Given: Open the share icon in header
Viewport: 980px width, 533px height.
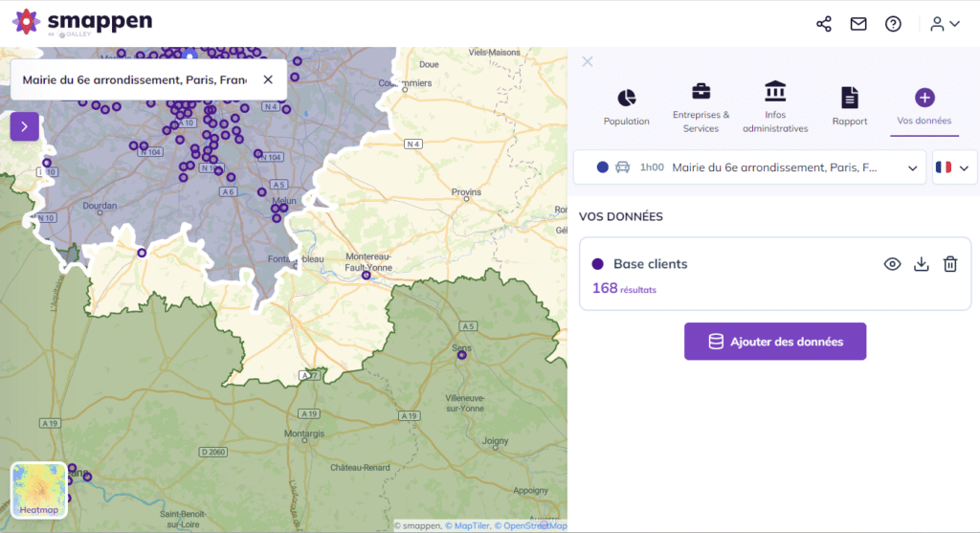Looking at the screenshot, I should click(x=824, y=24).
